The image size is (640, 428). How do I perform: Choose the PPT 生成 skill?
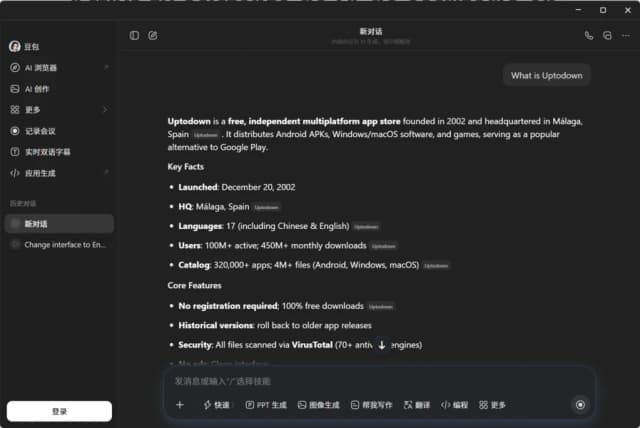266,405
